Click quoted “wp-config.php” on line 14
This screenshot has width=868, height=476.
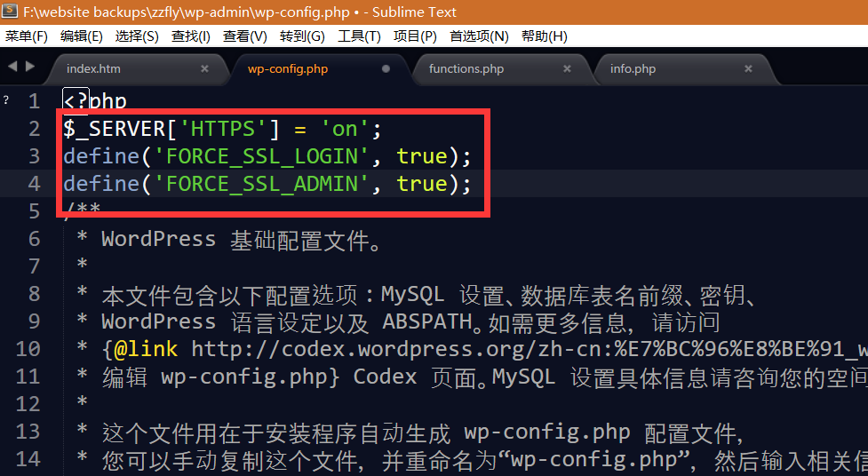point(594,459)
